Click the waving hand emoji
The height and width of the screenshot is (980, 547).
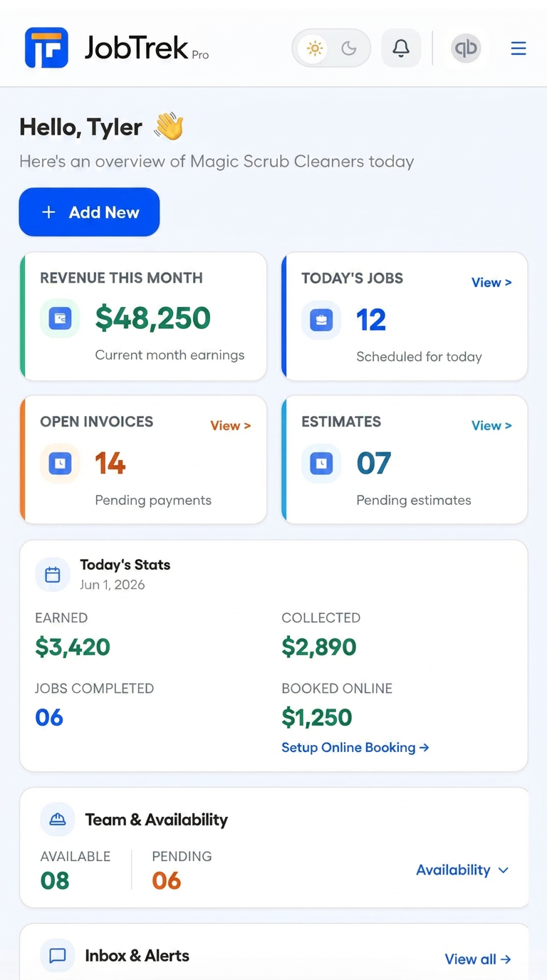tap(169, 127)
